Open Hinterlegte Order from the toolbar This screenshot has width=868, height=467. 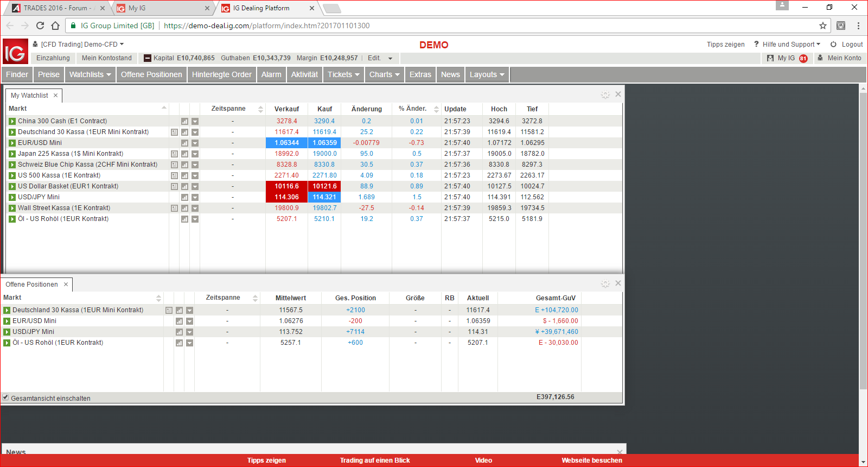[222, 74]
